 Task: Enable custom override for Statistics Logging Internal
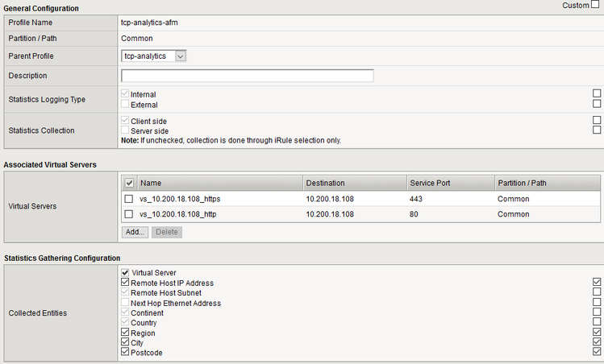[597, 93]
